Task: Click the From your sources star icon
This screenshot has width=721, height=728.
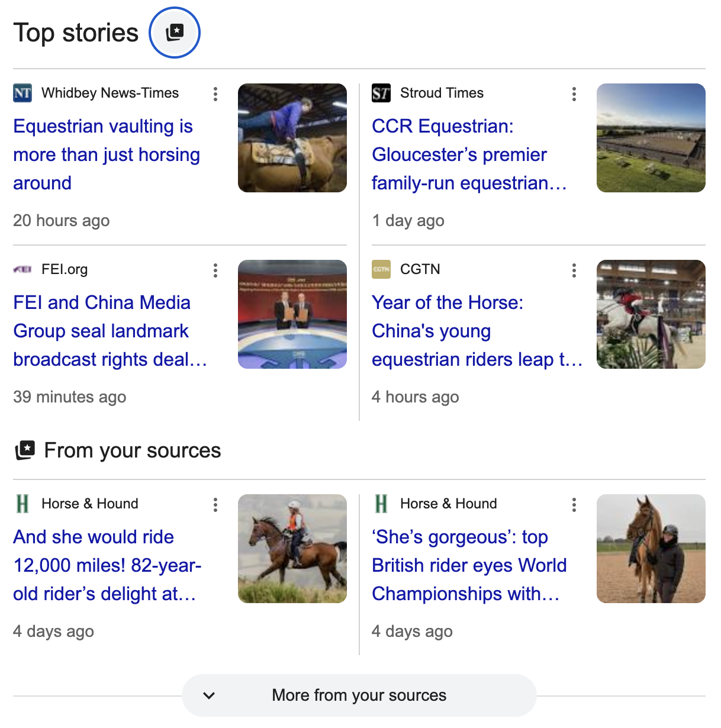Action: point(25,450)
